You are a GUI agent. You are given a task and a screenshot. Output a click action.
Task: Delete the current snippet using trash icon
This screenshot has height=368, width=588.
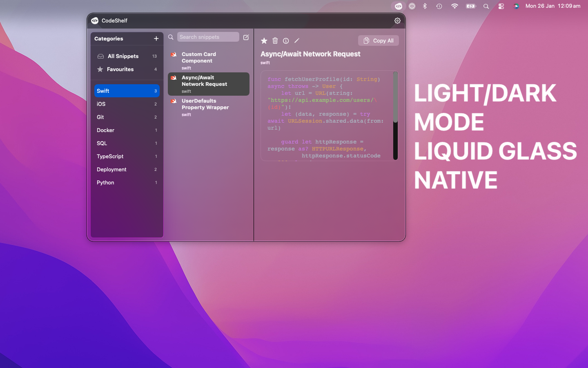point(275,40)
